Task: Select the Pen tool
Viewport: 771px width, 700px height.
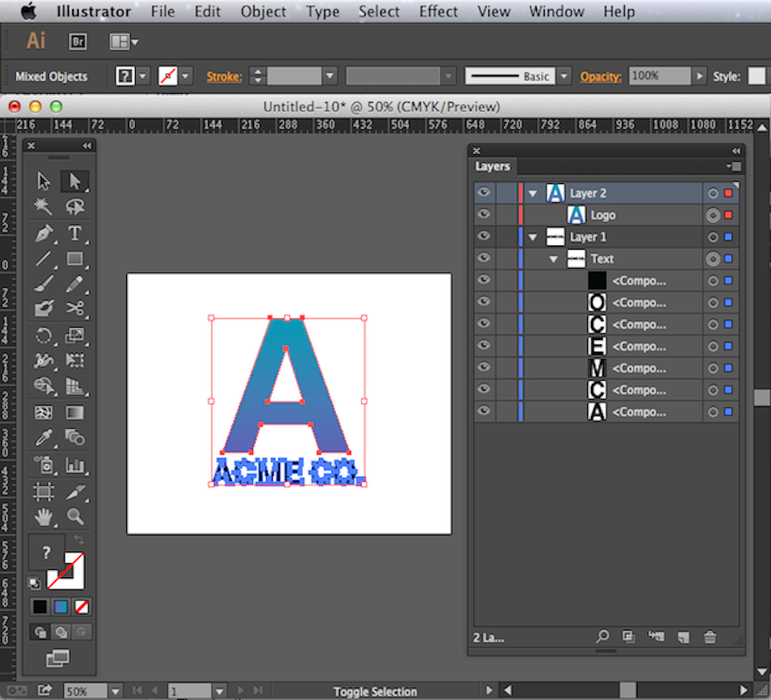Action: tap(44, 233)
